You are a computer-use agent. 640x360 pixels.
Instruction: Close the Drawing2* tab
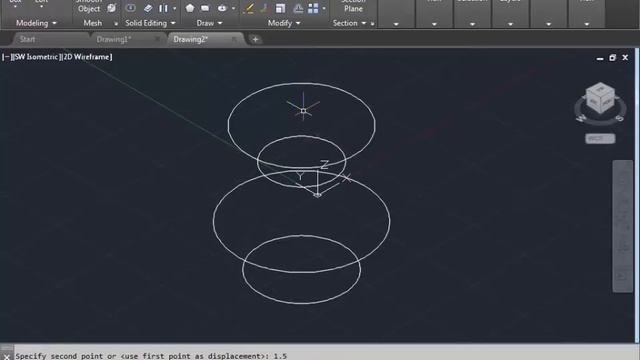tap(234, 39)
